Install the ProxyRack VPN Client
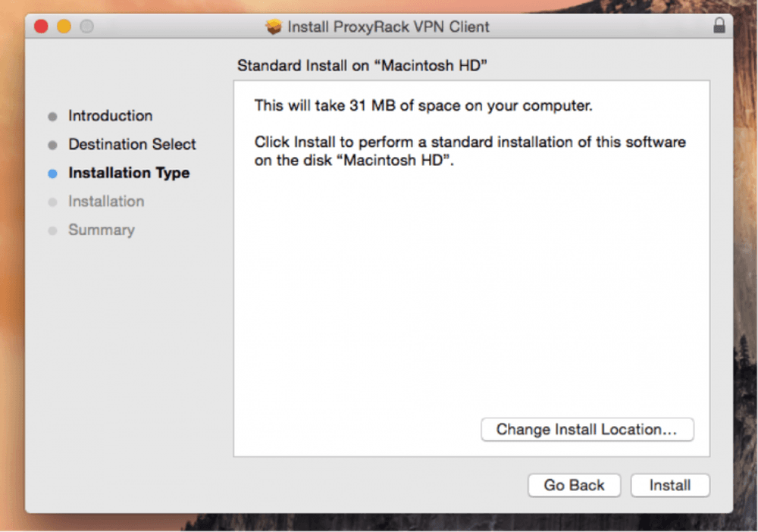This screenshot has width=758, height=532. (x=670, y=485)
